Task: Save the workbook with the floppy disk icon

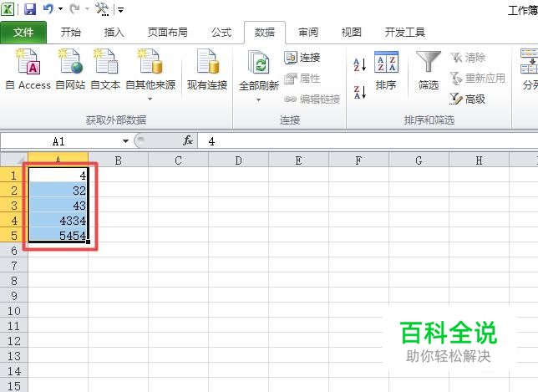Action: point(30,9)
